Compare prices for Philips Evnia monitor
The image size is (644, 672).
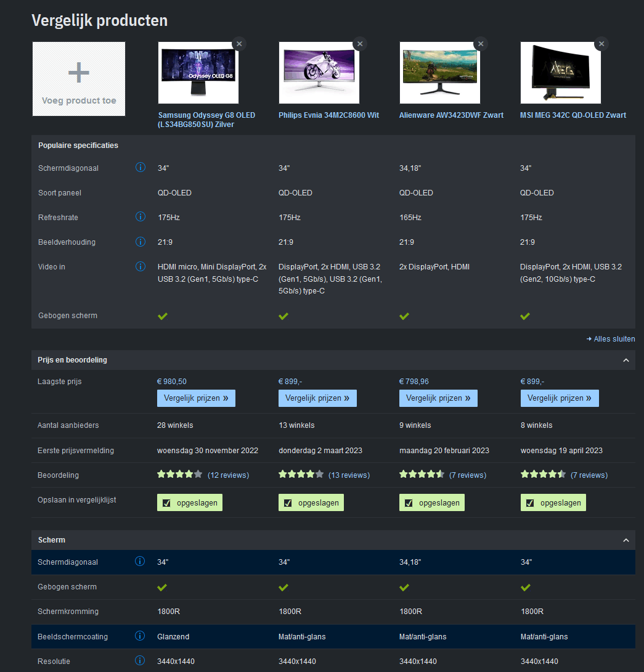point(317,398)
